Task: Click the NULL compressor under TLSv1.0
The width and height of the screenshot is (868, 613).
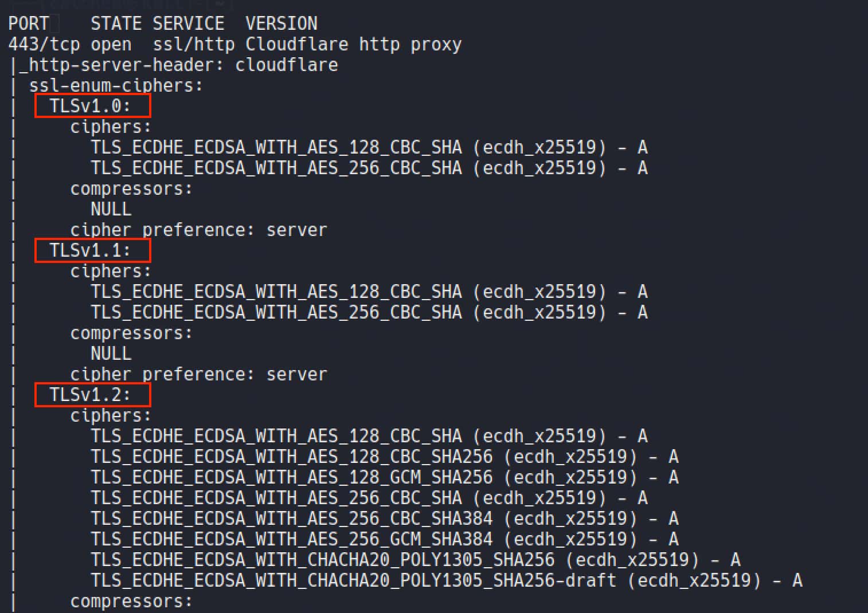Action: point(111,209)
